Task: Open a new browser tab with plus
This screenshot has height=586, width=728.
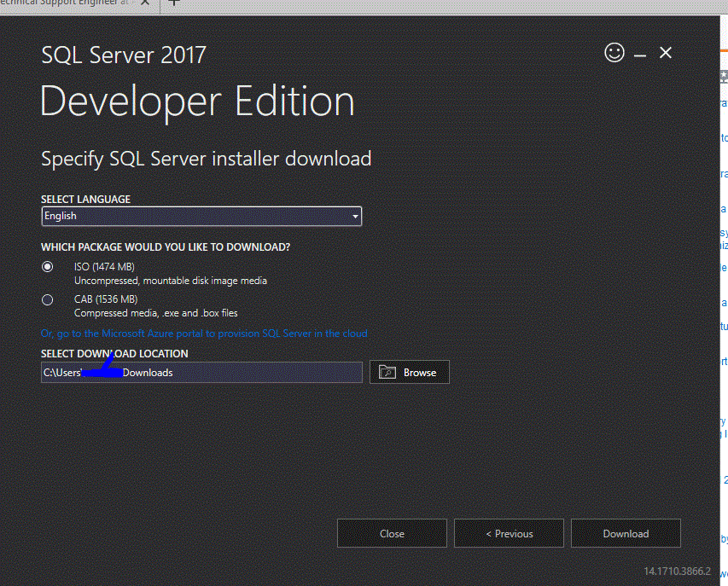Action: coord(174,3)
